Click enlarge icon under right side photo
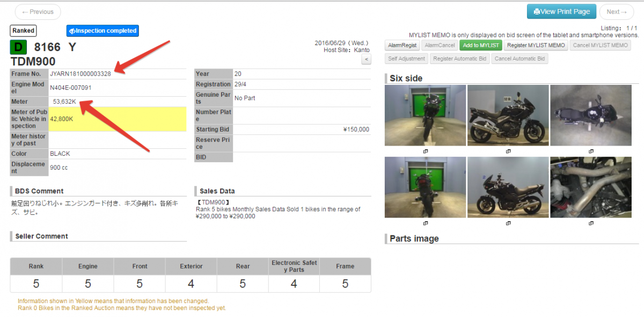 (x=508, y=152)
